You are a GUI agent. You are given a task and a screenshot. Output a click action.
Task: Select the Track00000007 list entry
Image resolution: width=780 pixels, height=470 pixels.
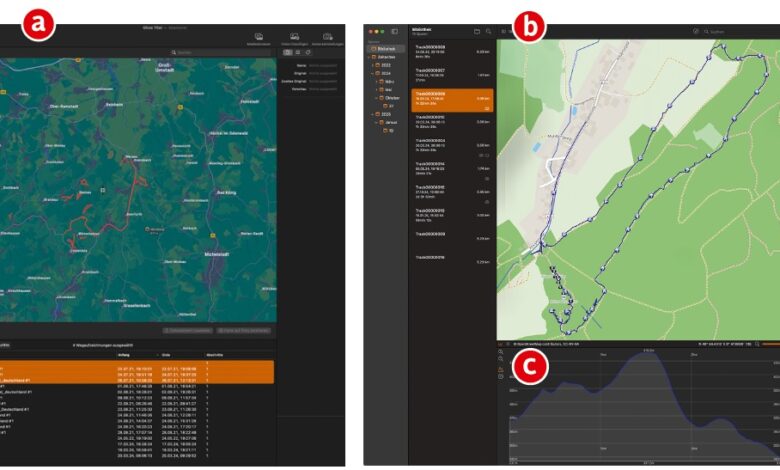click(452, 75)
